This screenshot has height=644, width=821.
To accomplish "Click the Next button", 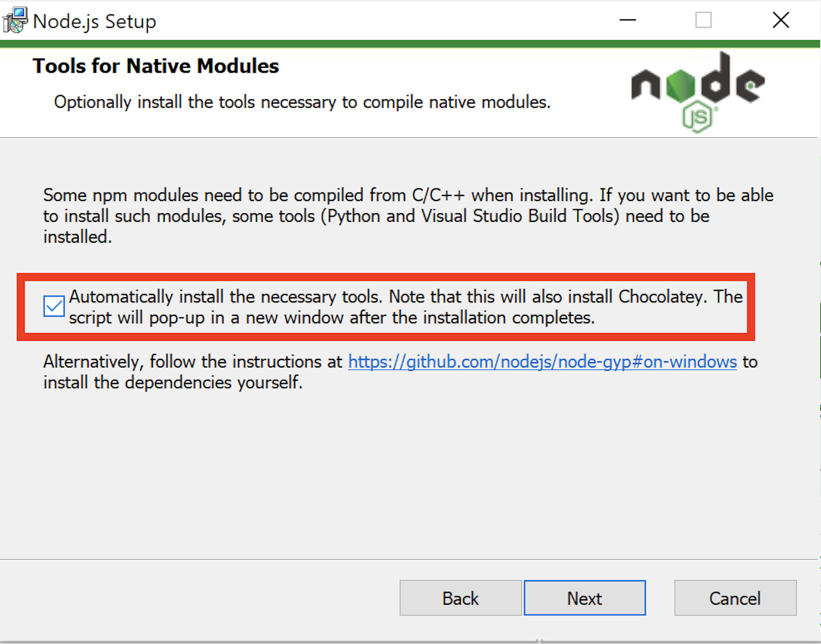I will pos(584,598).
